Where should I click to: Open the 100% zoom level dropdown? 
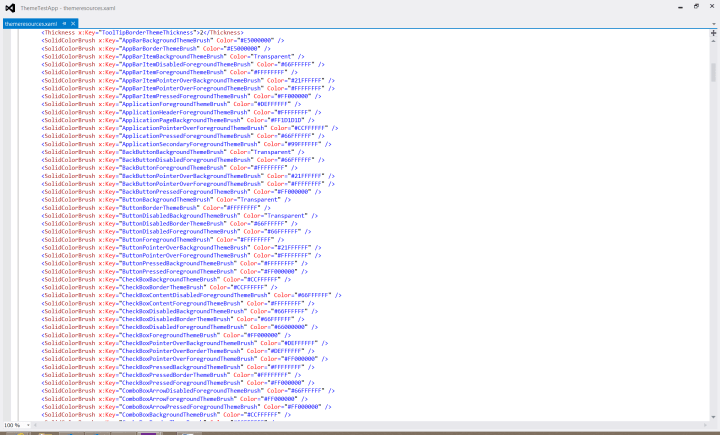pyautogui.click(x=27, y=425)
